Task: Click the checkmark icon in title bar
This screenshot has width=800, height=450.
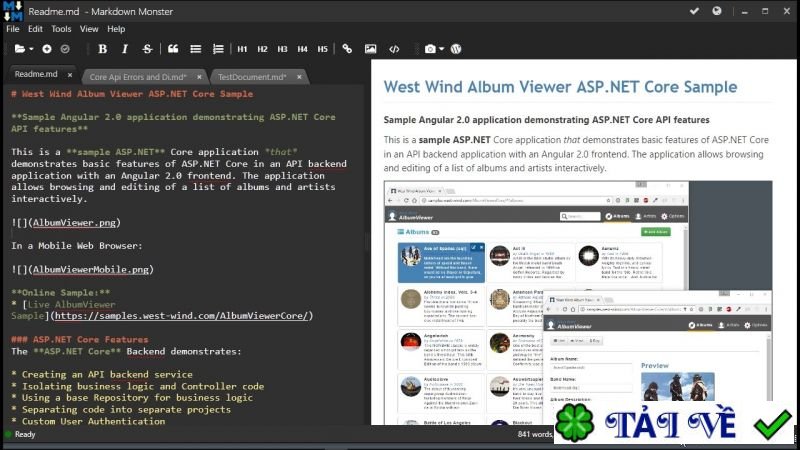Action: click(x=694, y=11)
